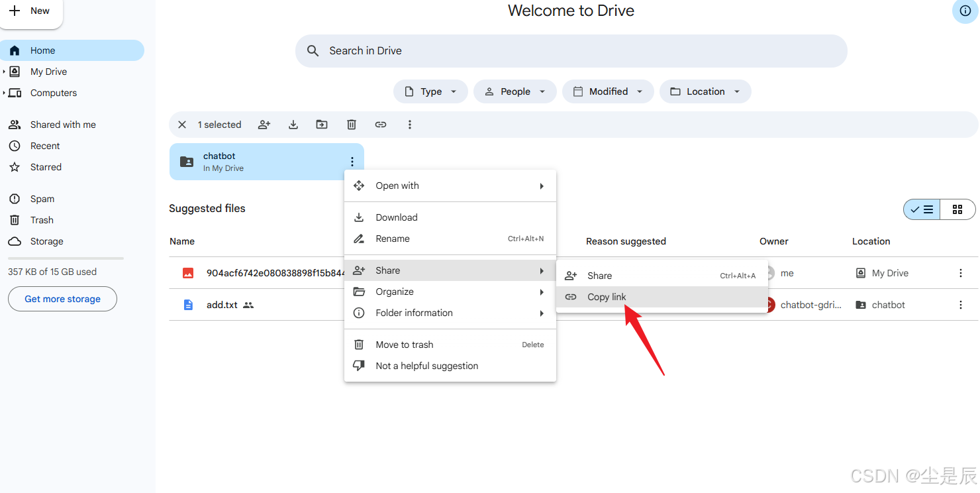Click the chatbot-gdri... owner name
The height and width of the screenshot is (493, 980).
point(811,305)
